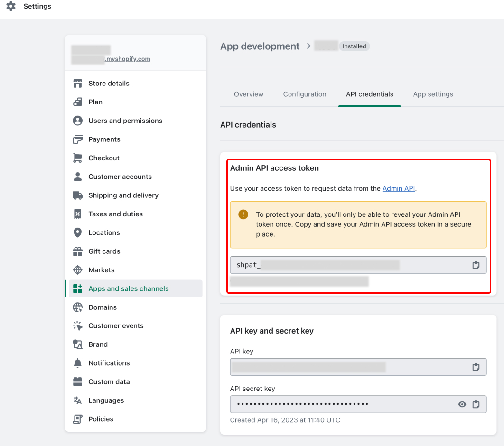This screenshot has height=446, width=504.
Task: Copy the Admin API access token
Action: pos(476,265)
